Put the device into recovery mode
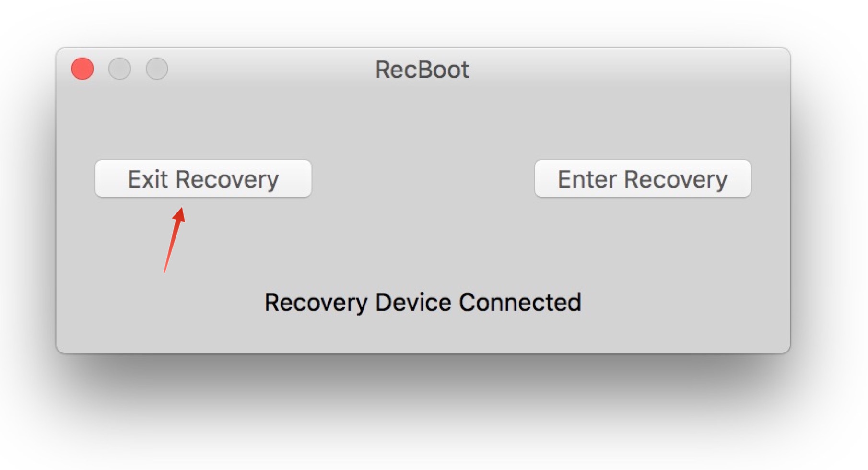The width and height of the screenshot is (868, 470). 643,179
